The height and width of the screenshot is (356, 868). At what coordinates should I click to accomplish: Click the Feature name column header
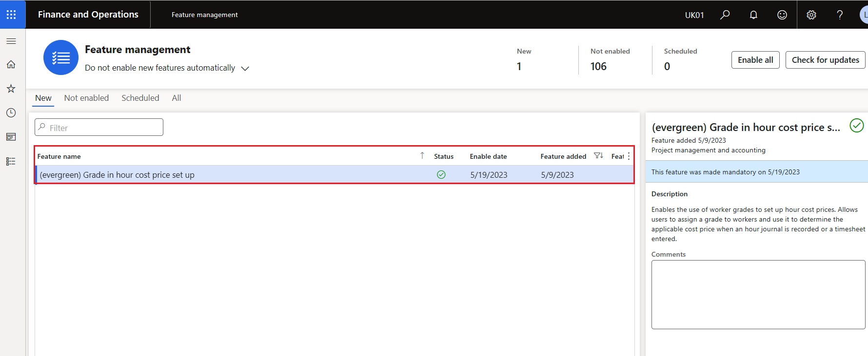click(x=59, y=156)
